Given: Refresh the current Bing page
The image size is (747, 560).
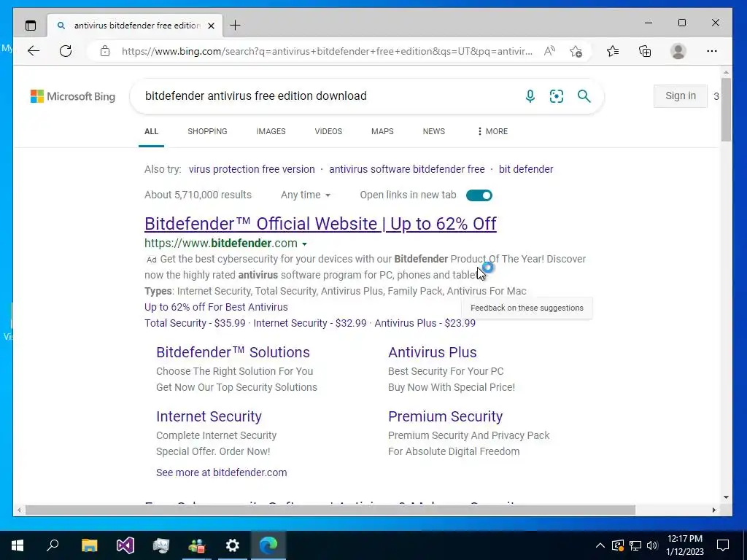Looking at the screenshot, I should click(x=66, y=51).
